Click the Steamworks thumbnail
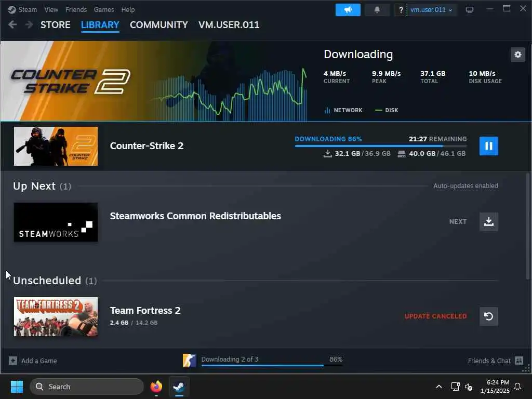The width and height of the screenshot is (532, 399). point(56,222)
